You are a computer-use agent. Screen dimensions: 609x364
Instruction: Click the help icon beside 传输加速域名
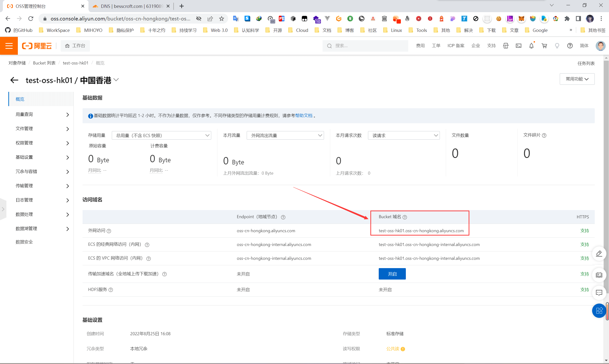[x=165, y=274]
